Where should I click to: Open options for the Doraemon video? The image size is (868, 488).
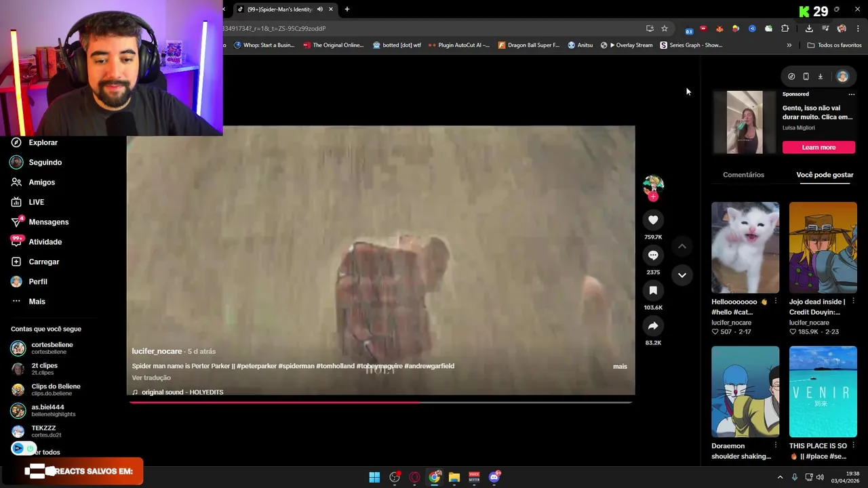point(775,446)
